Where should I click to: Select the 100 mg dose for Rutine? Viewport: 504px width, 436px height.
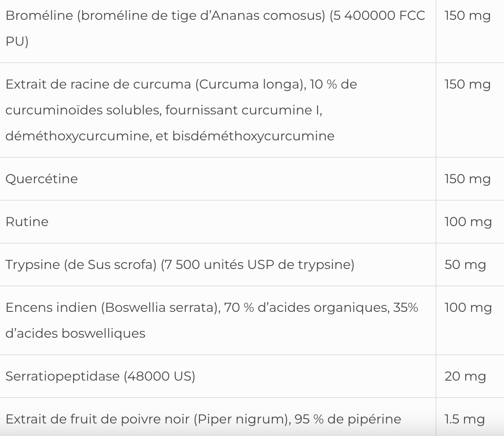point(468,222)
